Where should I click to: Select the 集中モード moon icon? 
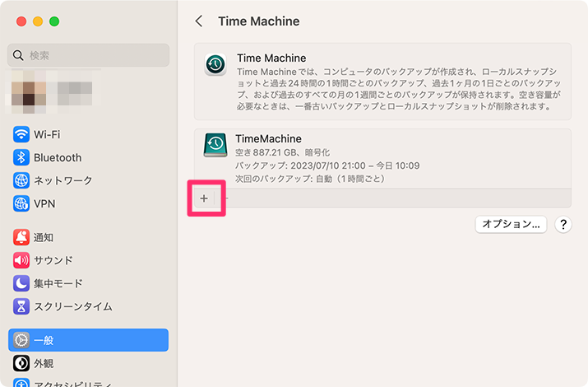pyautogui.click(x=21, y=283)
